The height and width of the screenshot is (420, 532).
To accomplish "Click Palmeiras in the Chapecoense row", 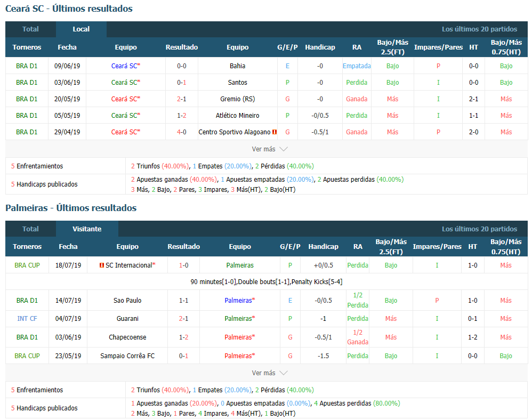I will 238,337.
